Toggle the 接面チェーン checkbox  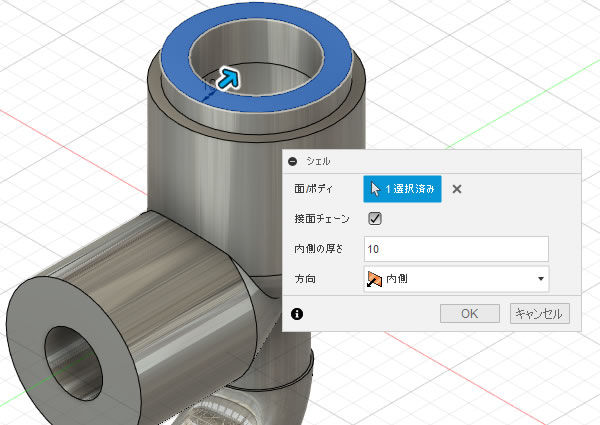point(375,218)
